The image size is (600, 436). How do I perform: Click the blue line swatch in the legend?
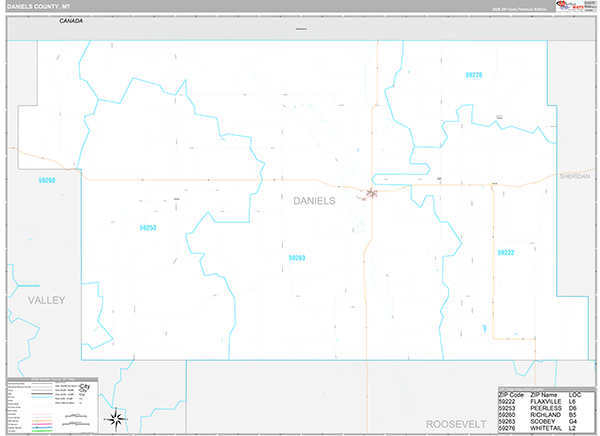click(x=42, y=428)
